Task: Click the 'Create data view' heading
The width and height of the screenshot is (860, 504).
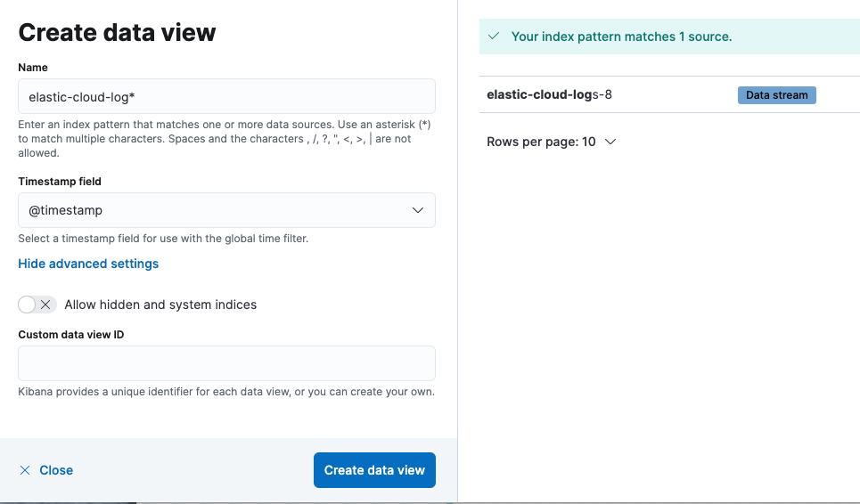Action: 117,32
